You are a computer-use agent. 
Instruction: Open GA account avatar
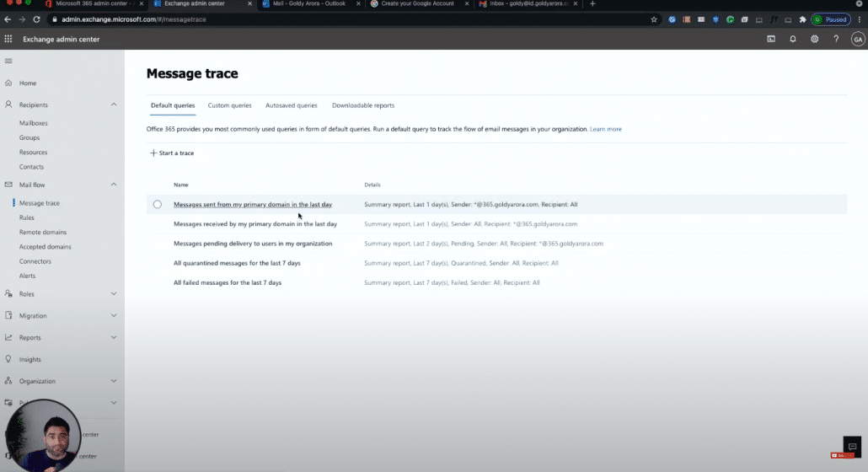[858, 39]
